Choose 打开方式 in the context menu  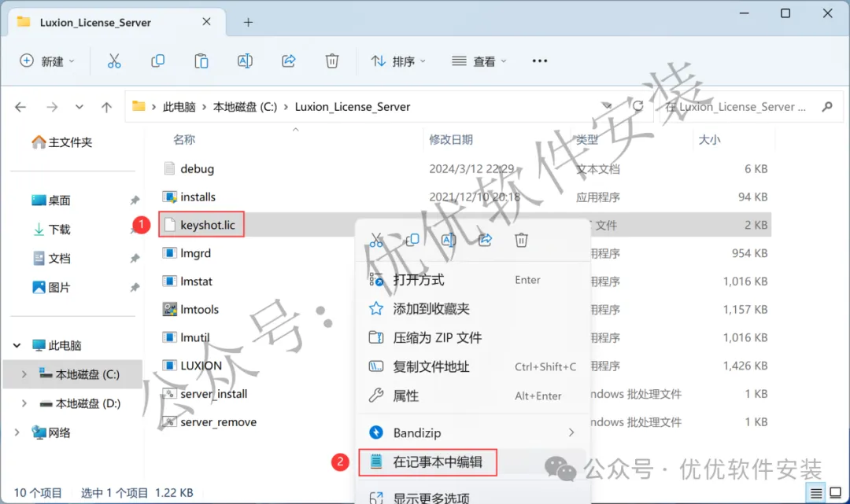tap(473, 280)
